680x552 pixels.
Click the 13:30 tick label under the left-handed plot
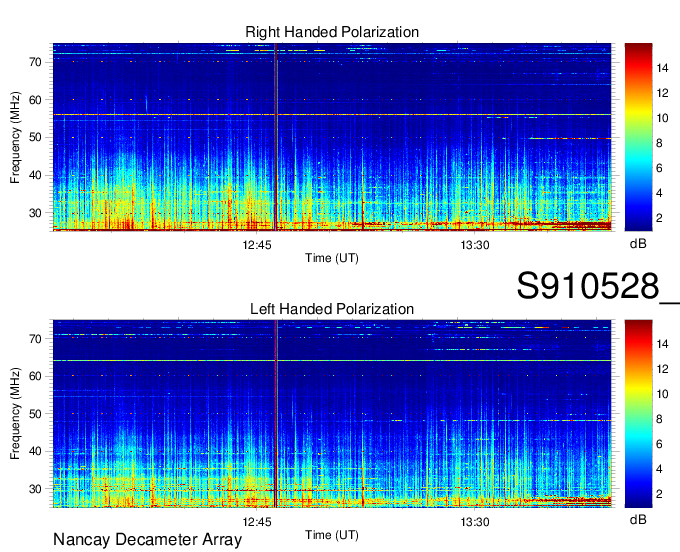[475, 522]
